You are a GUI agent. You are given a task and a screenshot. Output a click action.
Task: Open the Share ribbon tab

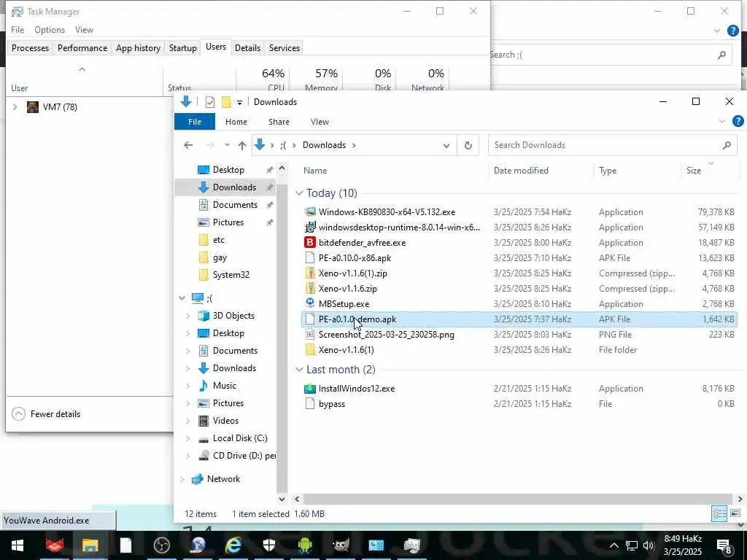click(x=279, y=122)
